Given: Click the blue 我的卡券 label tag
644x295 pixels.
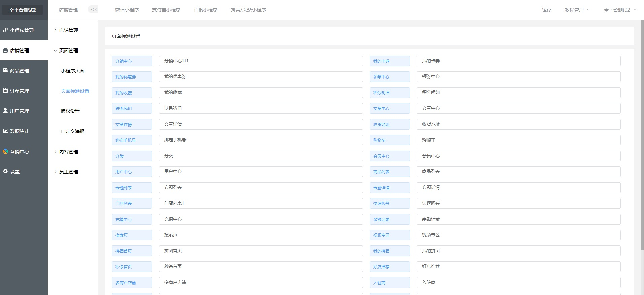Looking at the screenshot, I should click(390, 61).
